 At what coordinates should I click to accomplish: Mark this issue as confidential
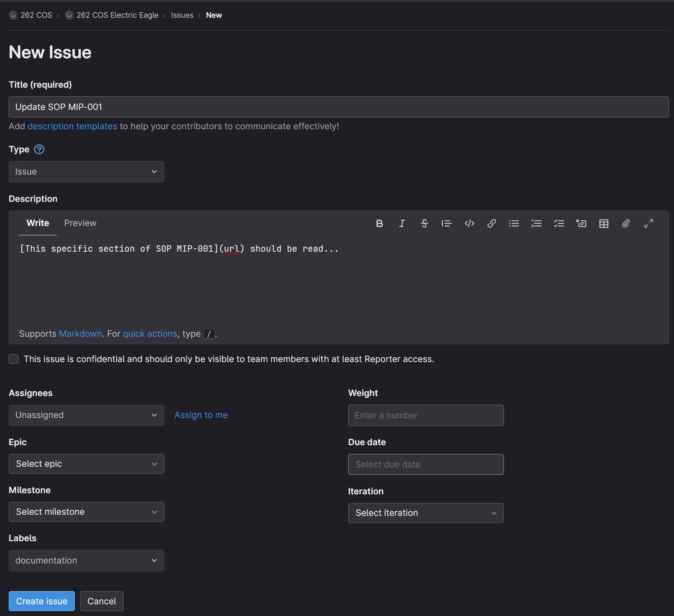click(x=14, y=359)
